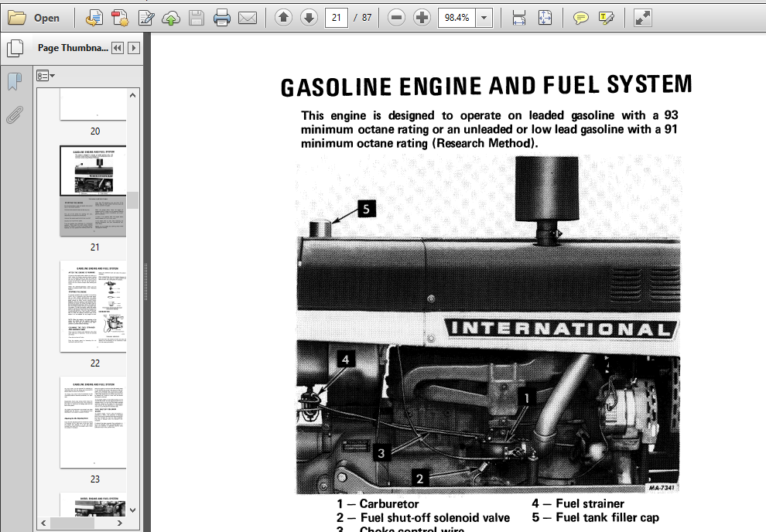766x532 pixels.
Task: Select the page 20 thumbnail
Action: (x=94, y=105)
